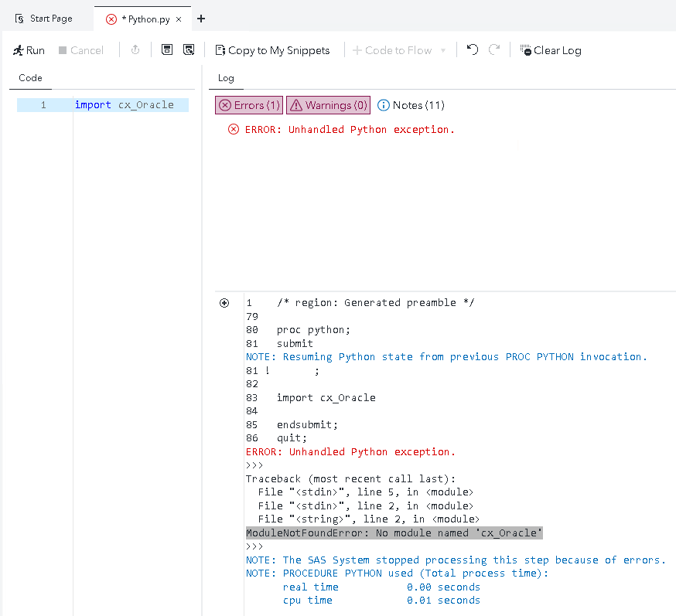Click the Code to Flow button

coord(392,50)
